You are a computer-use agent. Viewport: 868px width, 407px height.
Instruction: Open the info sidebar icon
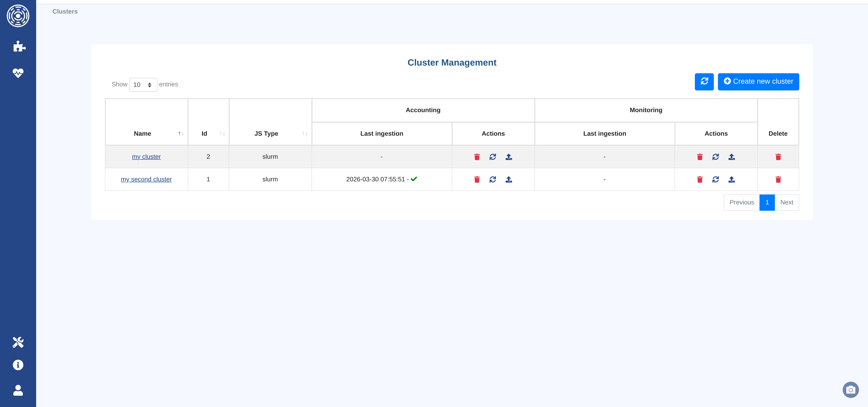pos(18,365)
